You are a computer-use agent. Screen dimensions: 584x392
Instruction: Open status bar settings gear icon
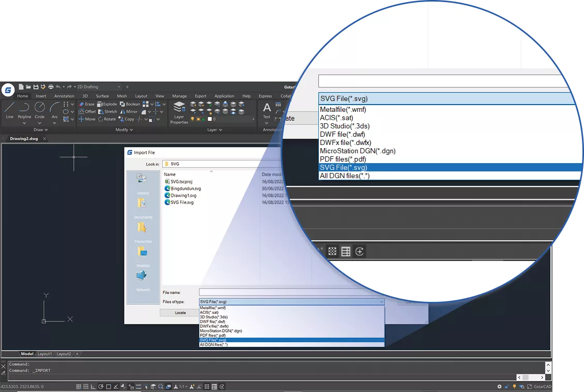pyautogui.click(x=500, y=387)
